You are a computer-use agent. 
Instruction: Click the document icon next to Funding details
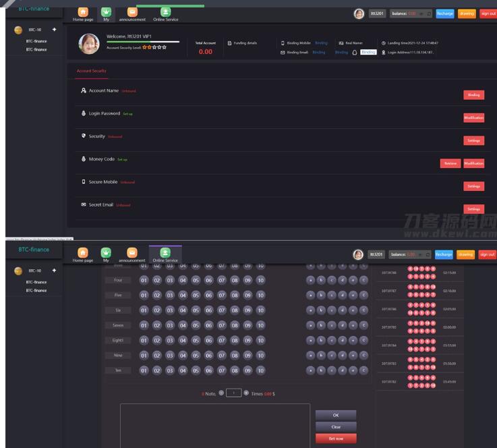tap(229, 43)
